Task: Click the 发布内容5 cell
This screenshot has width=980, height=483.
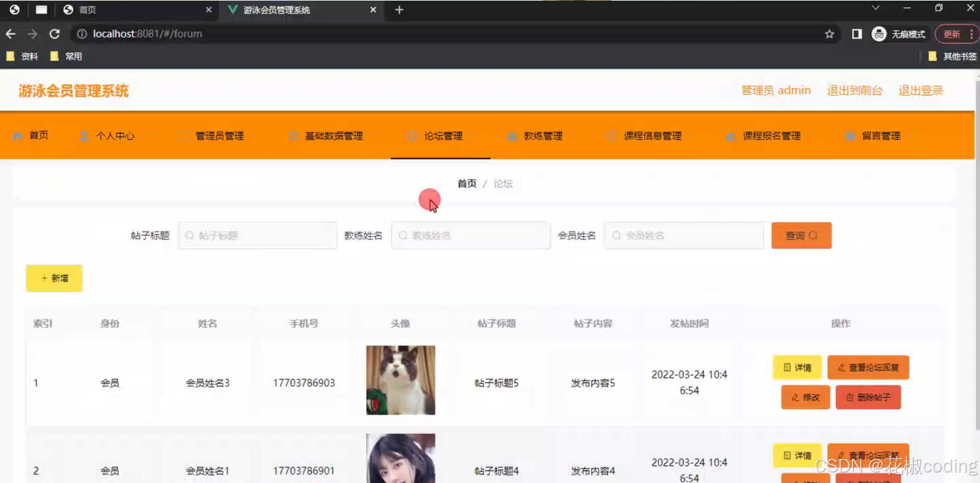Action: click(x=593, y=383)
